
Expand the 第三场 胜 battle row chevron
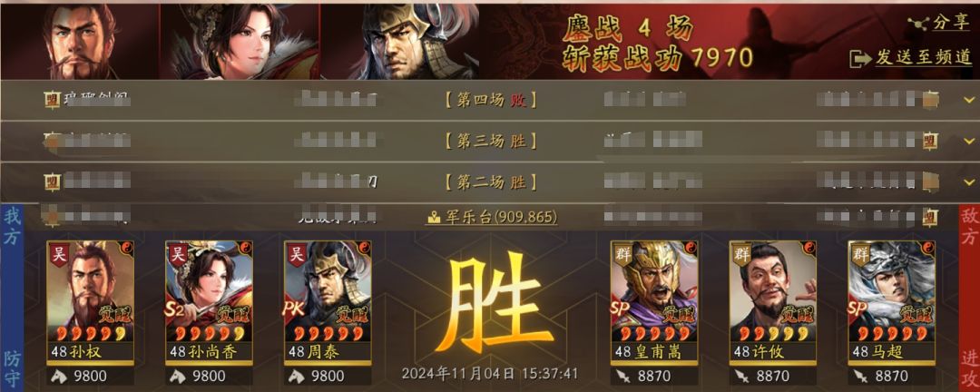pyautogui.click(x=969, y=141)
